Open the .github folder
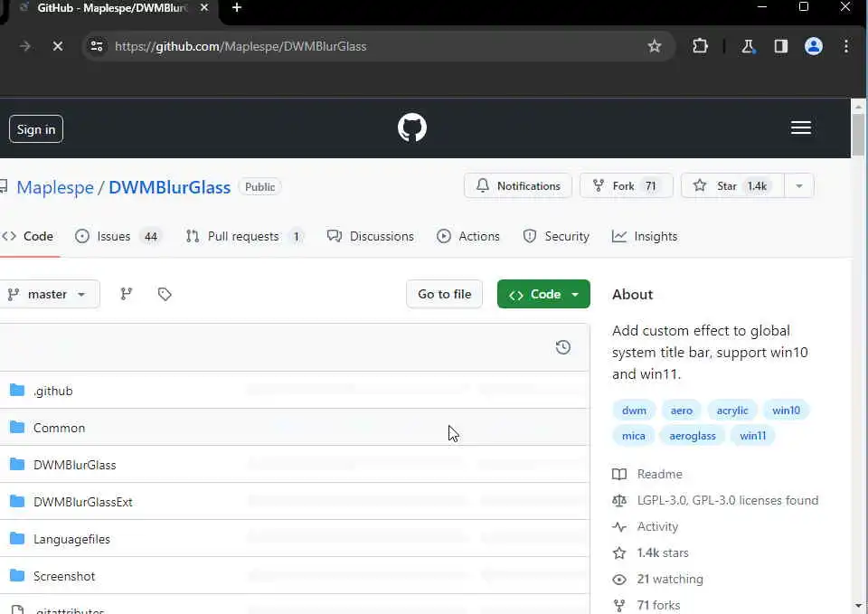The height and width of the screenshot is (614, 868). (53, 391)
